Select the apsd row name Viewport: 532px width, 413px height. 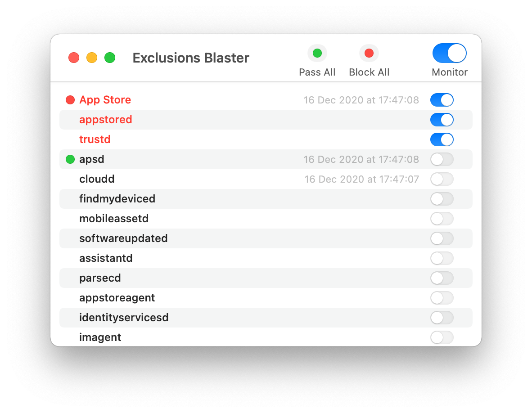(x=92, y=159)
